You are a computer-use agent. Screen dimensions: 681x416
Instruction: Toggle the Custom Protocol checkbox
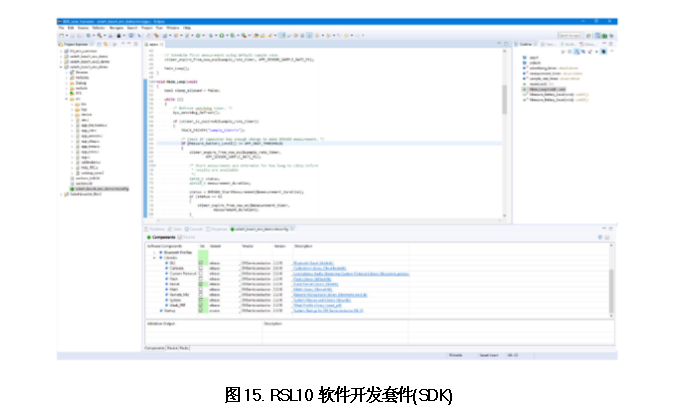click(x=201, y=274)
